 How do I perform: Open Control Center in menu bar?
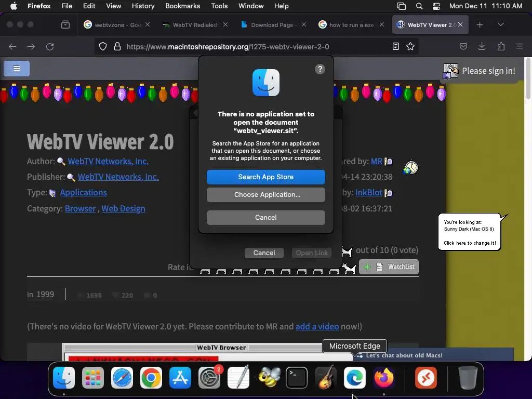(x=436, y=6)
